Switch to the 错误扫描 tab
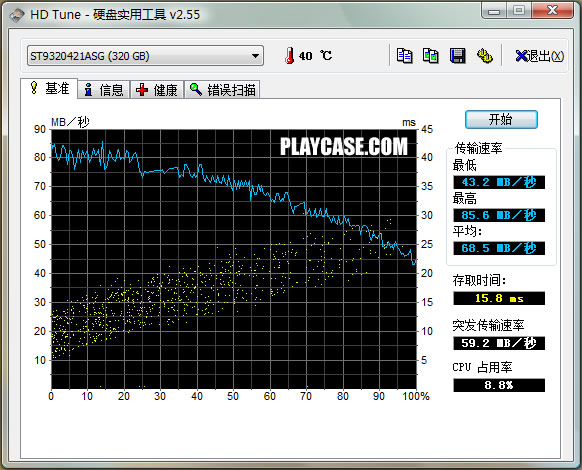This screenshot has width=582, height=470. [x=222, y=89]
